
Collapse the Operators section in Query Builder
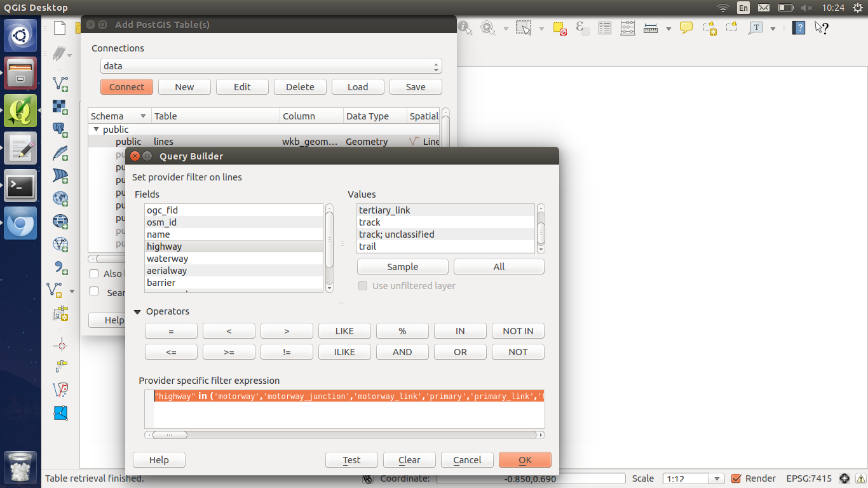[137, 311]
